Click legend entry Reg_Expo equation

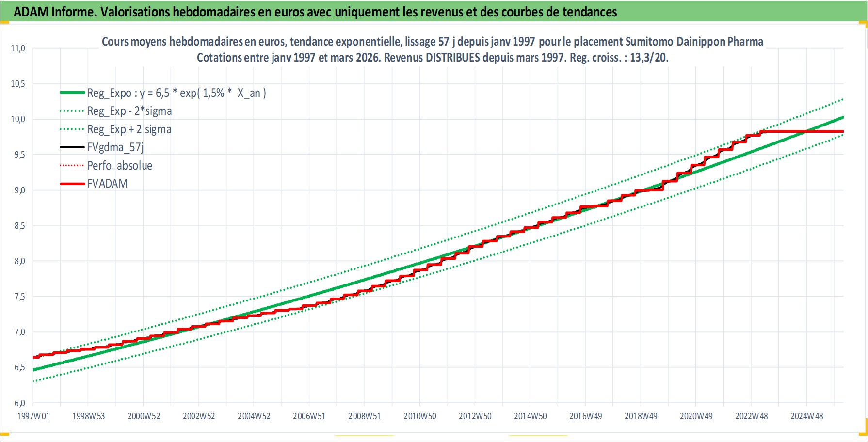[x=177, y=93]
